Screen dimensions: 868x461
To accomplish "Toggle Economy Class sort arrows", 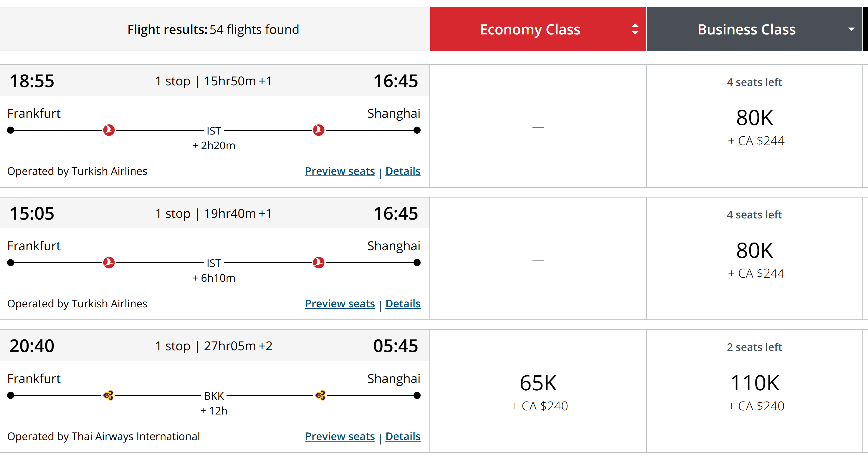I will (x=635, y=29).
